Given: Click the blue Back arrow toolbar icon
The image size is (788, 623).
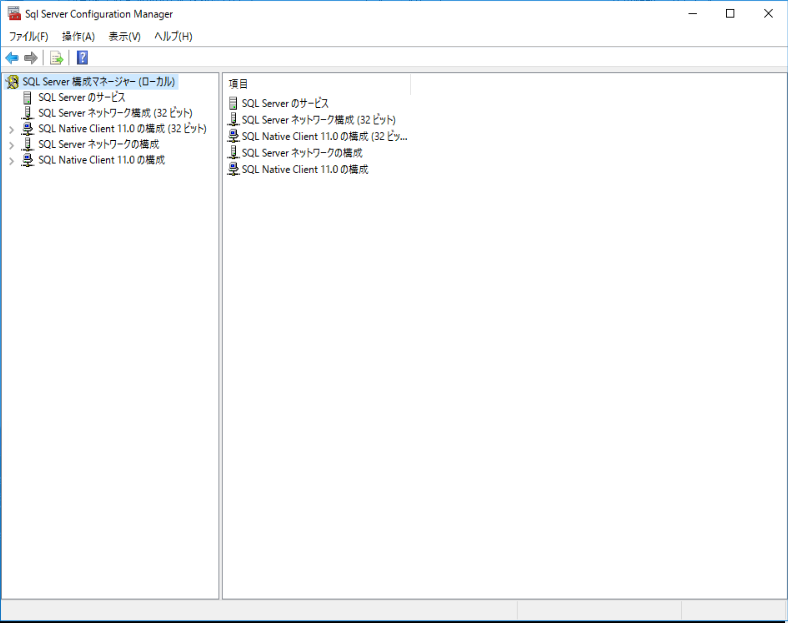Looking at the screenshot, I should [x=12, y=58].
